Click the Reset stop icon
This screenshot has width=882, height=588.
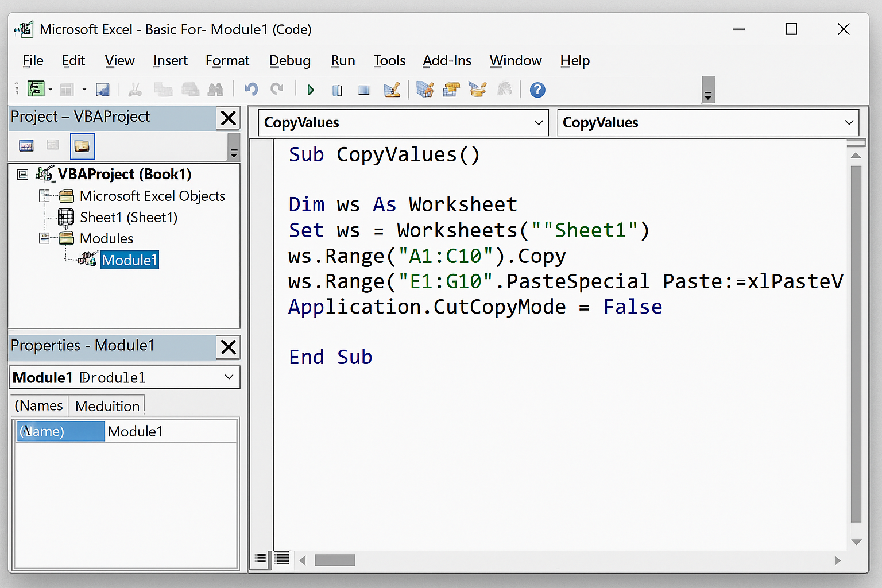point(363,90)
